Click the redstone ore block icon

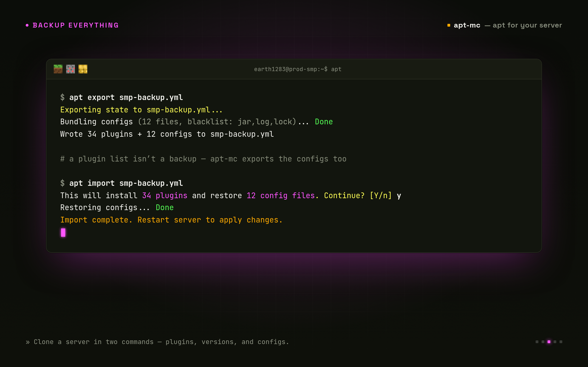coord(71,69)
